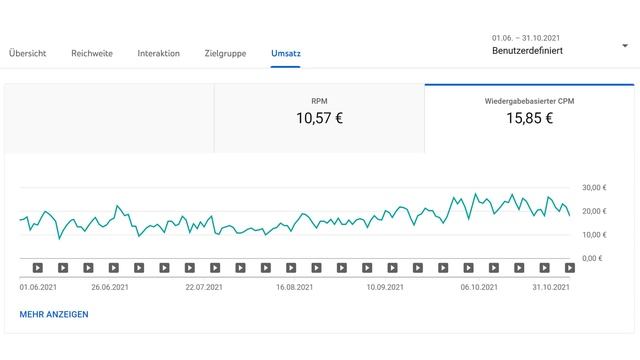Click the 01.06. – 31.10.2021 date text
Screen dimensions: 640x360
(526, 38)
